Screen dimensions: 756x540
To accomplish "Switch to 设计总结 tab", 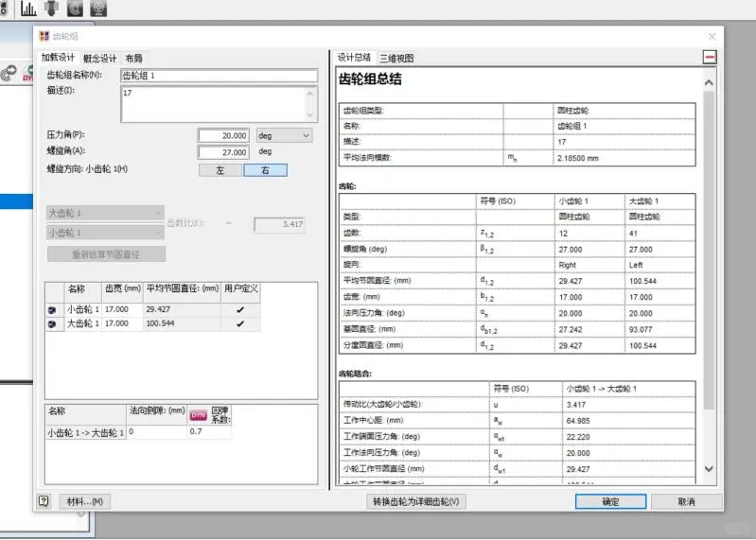I will (x=355, y=58).
